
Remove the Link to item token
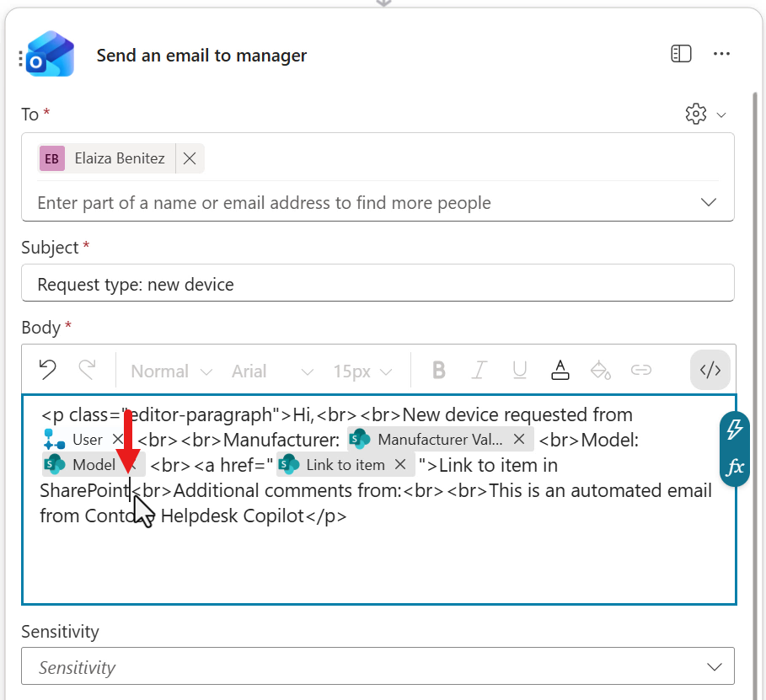tap(400, 464)
